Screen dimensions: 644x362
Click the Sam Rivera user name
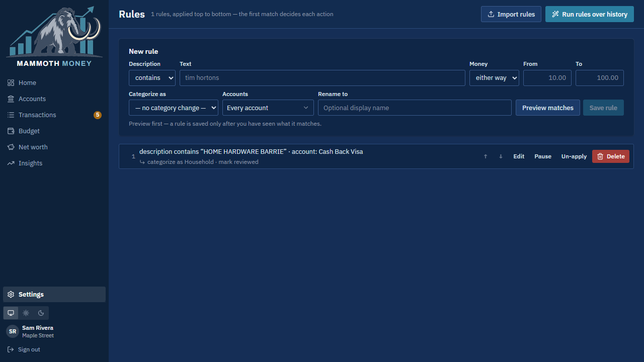(x=38, y=328)
